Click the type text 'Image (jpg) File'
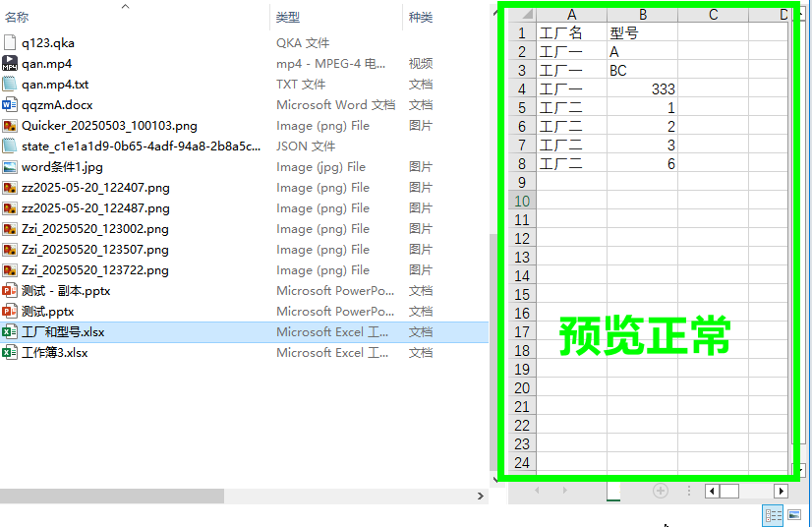This screenshot has height=527, width=812. [320, 167]
